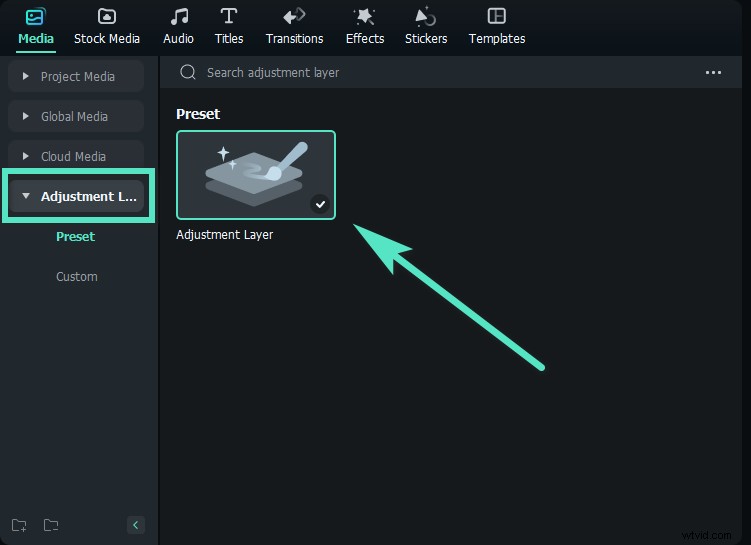Open the Stock Media tab
This screenshot has height=545, width=751.
coord(107,26)
